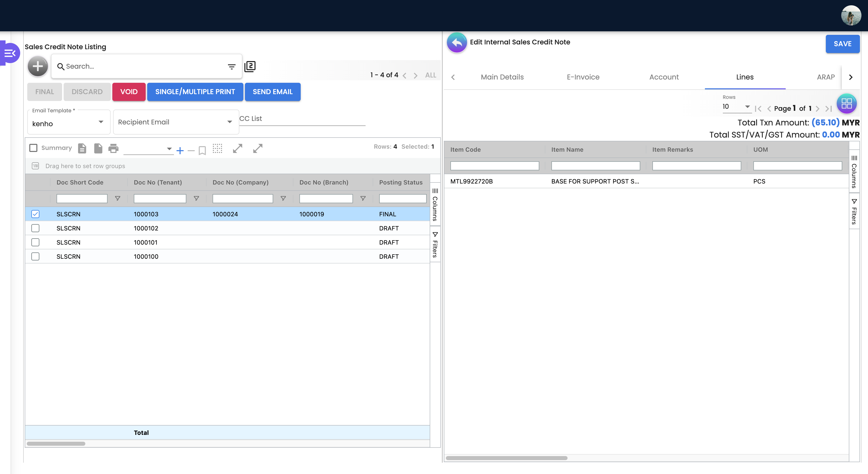
Task: Go to next listing page arrow
Action: [x=416, y=75]
